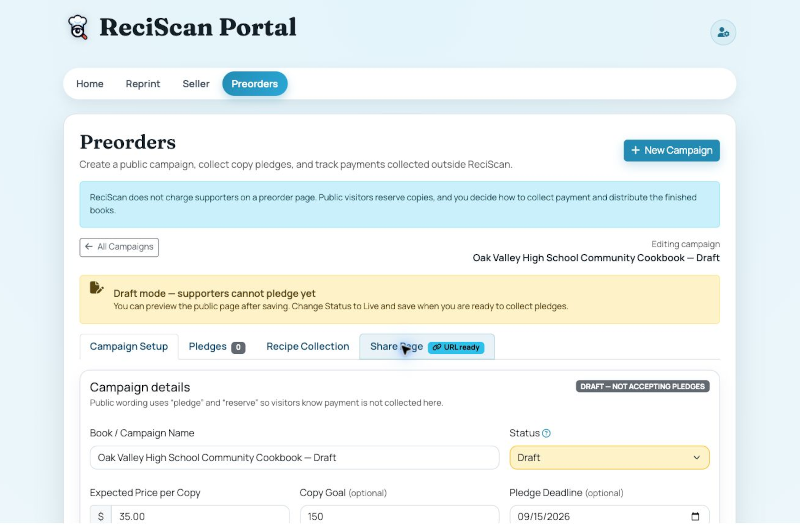Click the Draft mode warning heading
800x525 pixels.
(x=214, y=293)
